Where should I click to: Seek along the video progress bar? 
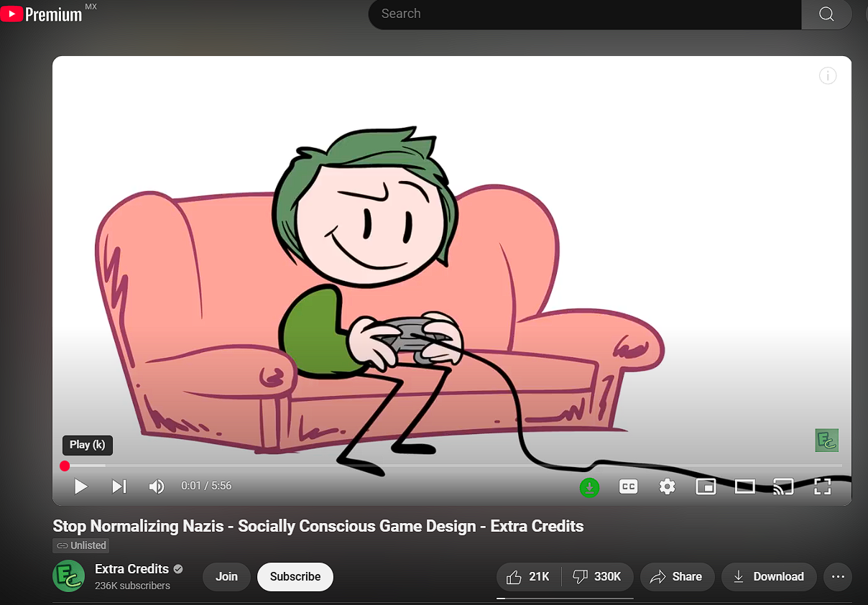[x=452, y=466]
